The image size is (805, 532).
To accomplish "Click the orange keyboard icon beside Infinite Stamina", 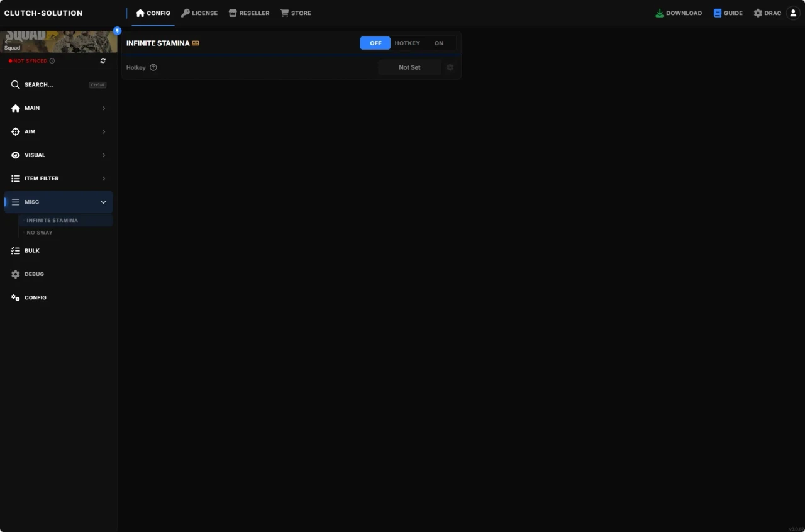I will [196, 43].
